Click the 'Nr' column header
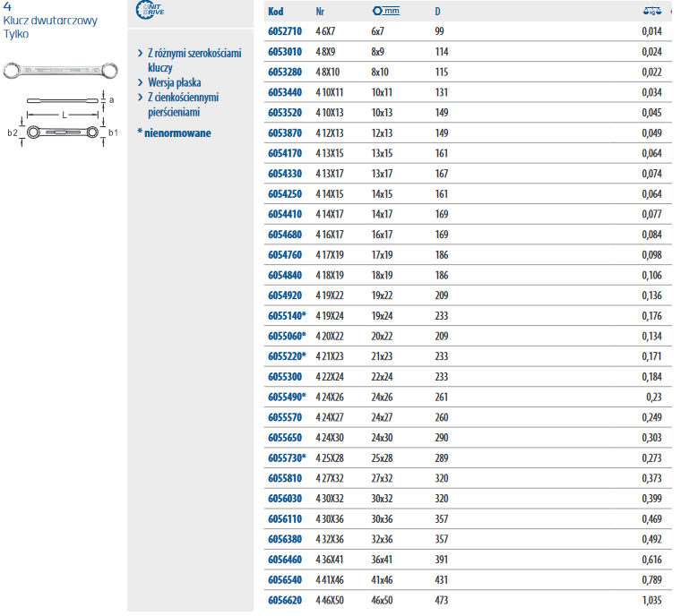The height and width of the screenshot is (616, 689). pyautogui.click(x=321, y=13)
